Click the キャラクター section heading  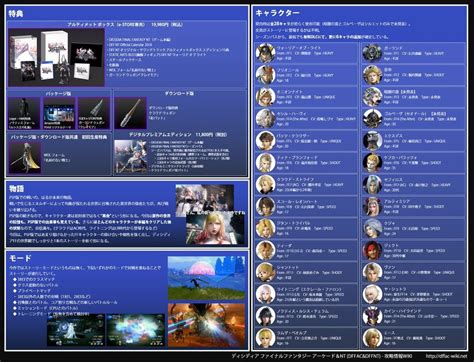(x=277, y=13)
